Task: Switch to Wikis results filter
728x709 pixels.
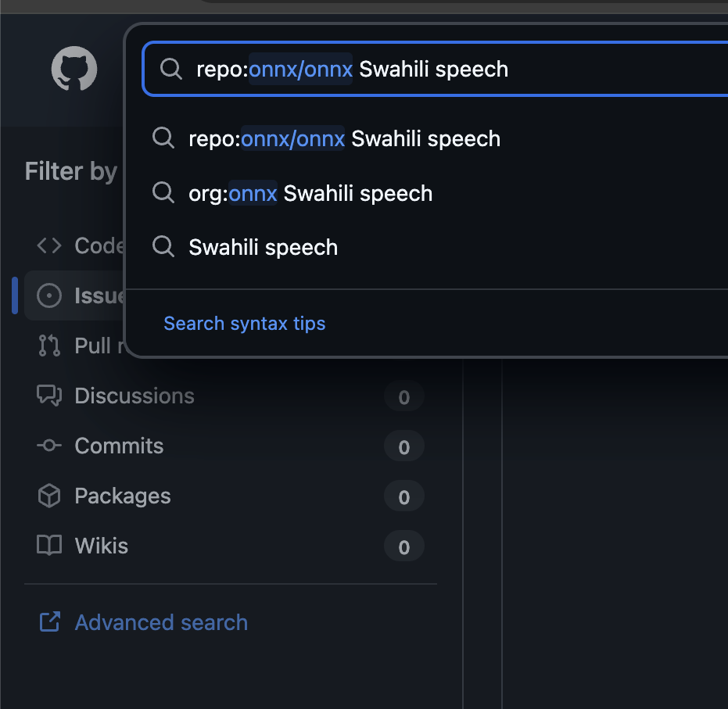Action: point(102,546)
